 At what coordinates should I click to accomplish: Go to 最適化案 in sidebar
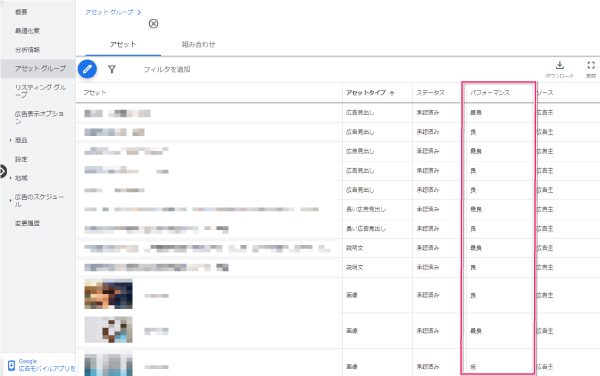[27, 31]
